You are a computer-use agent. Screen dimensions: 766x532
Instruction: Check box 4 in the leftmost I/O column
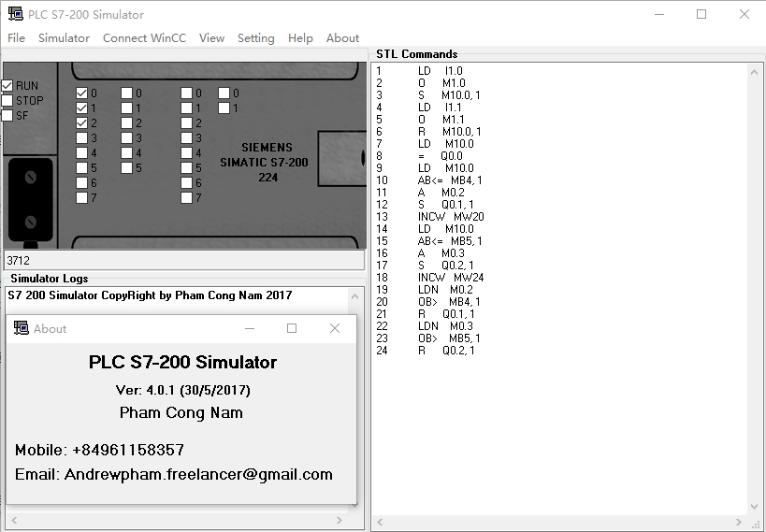[x=82, y=153]
